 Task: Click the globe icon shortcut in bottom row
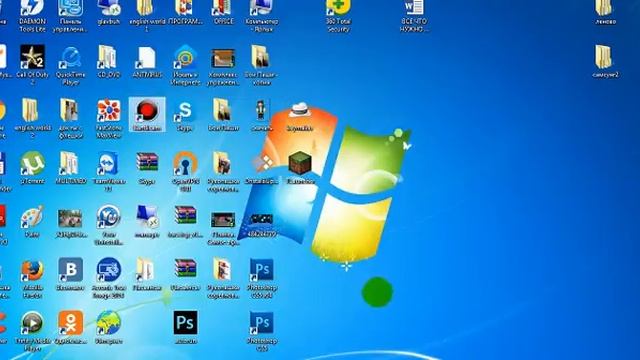click(109, 327)
